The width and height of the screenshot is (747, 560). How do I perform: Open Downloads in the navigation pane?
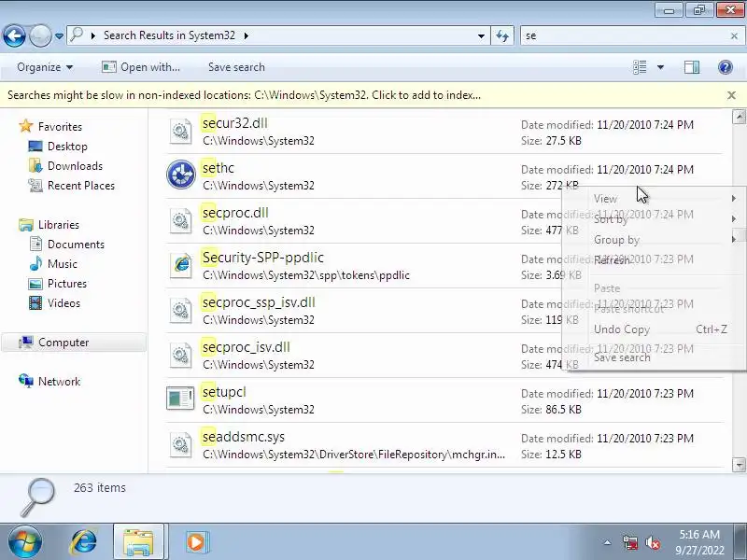tap(75, 166)
